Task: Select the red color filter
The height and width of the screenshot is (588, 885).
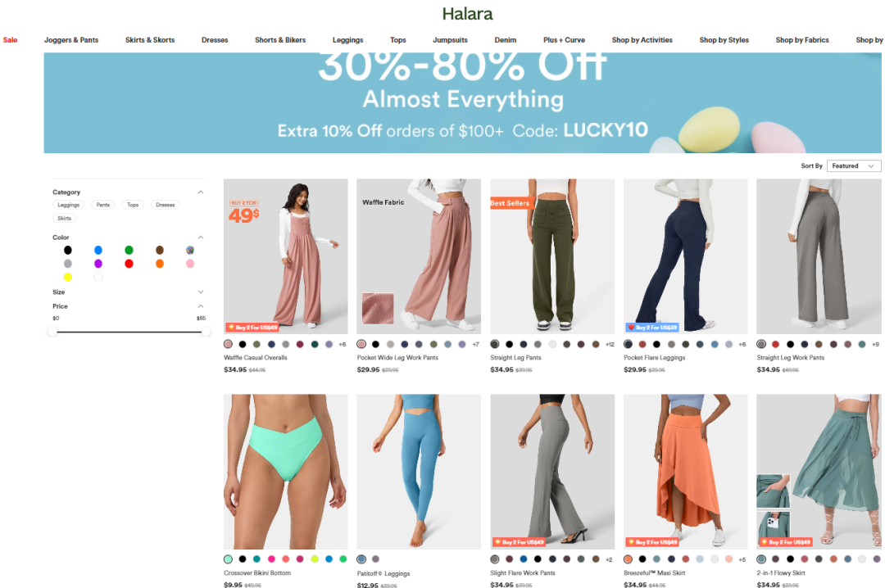Action: (x=129, y=264)
